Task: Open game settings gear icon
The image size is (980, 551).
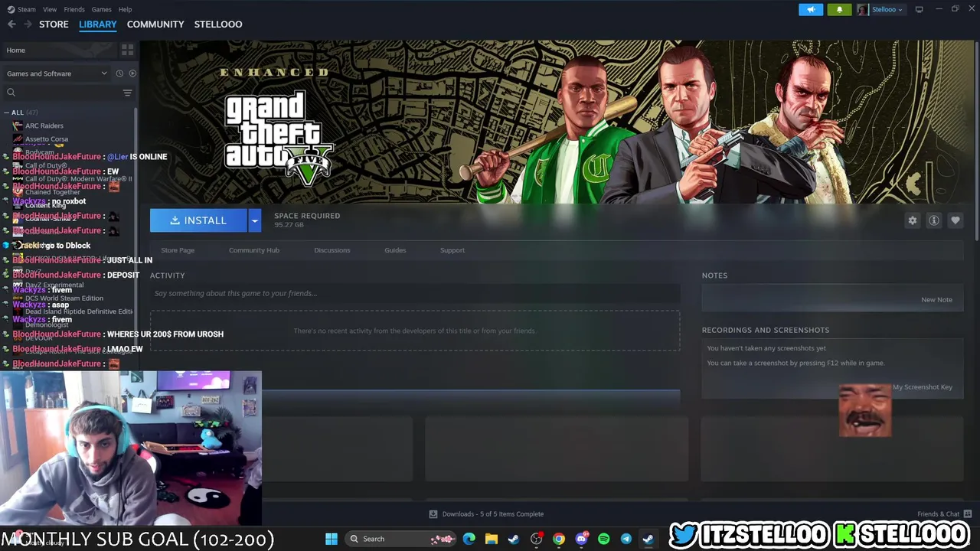Action: click(913, 220)
